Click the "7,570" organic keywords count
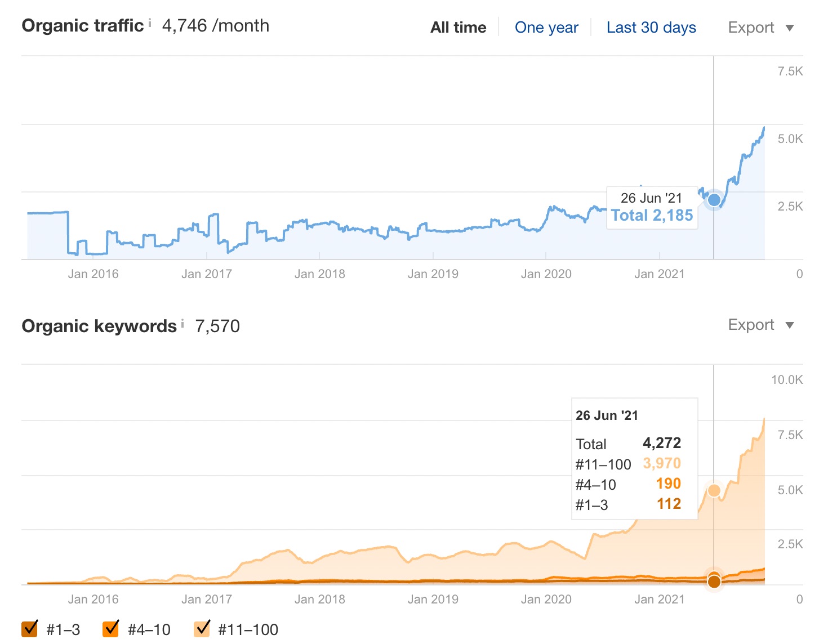Image resolution: width=819 pixels, height=644 pixels. click(217, 327)
